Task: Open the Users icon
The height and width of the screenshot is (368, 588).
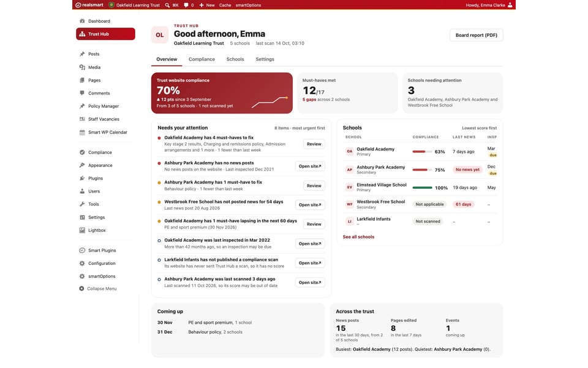Action: pyautogui.click(x=82, y=191)
